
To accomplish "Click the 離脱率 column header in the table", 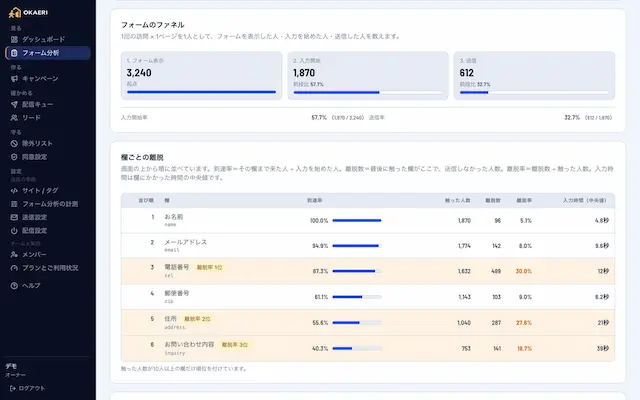I will [x=524, y=200].
